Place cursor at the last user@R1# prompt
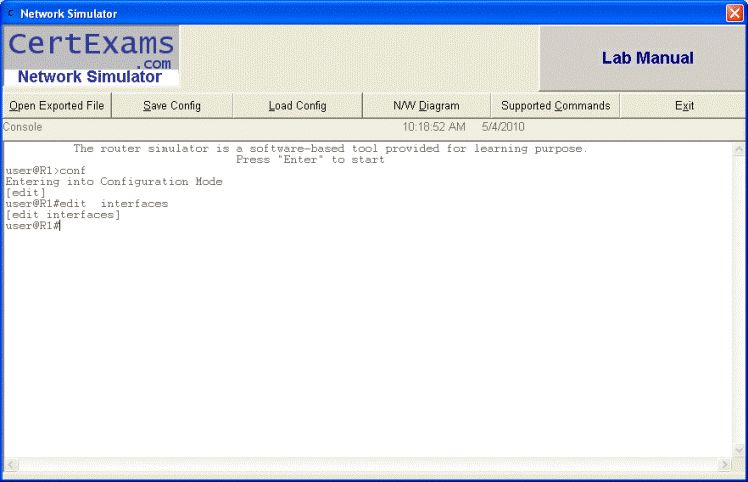748x482 pixels. tap(63, 226)
